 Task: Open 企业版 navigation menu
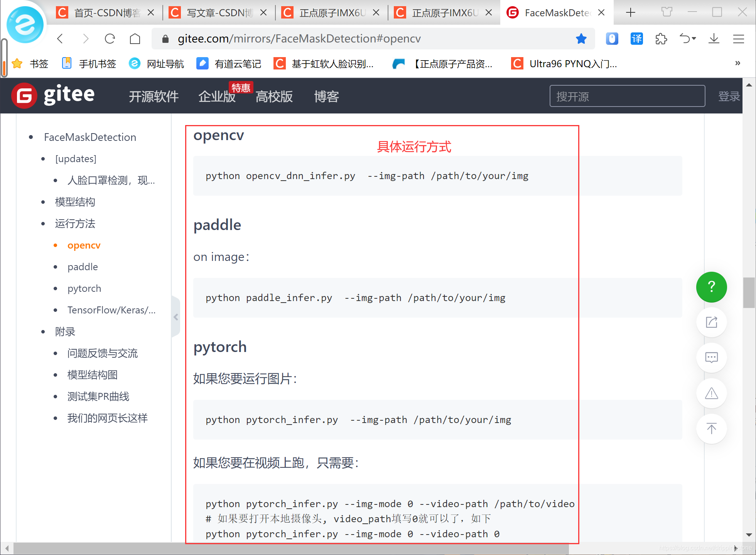[x=217, y=96]
